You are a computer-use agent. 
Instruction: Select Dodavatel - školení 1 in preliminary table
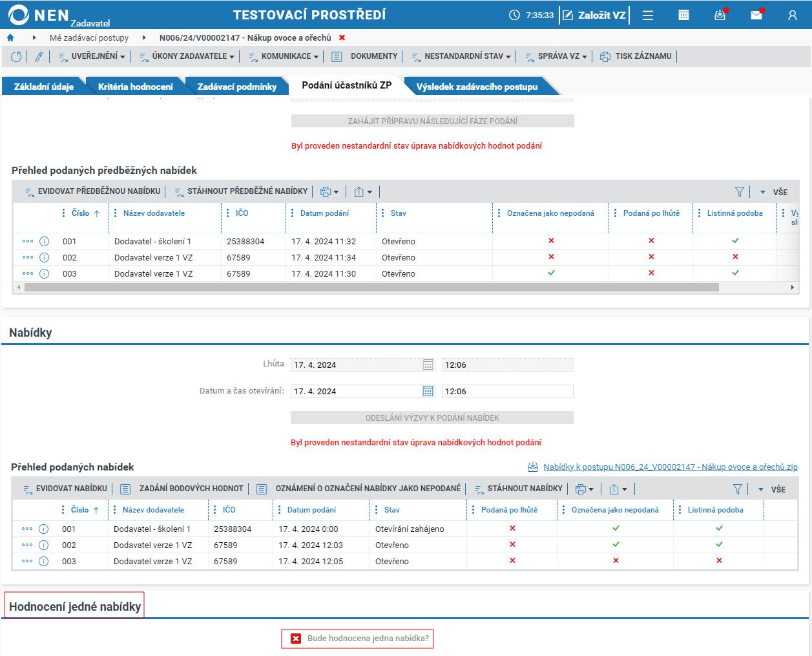click(x=152, y=241)
